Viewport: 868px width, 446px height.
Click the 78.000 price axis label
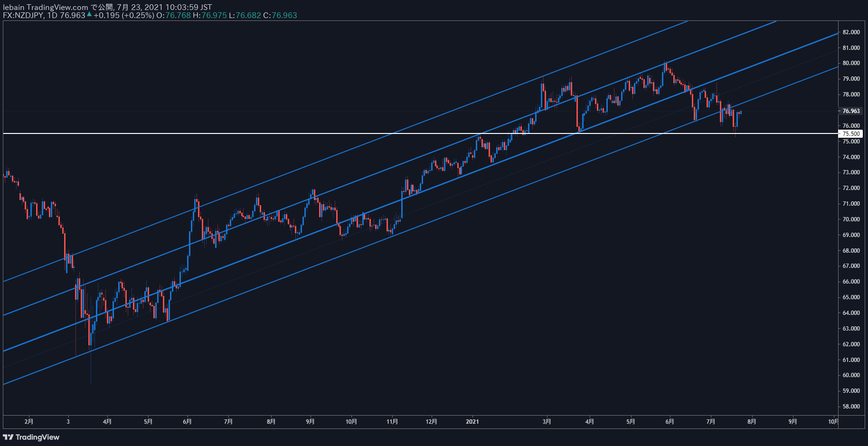[851, 95]
